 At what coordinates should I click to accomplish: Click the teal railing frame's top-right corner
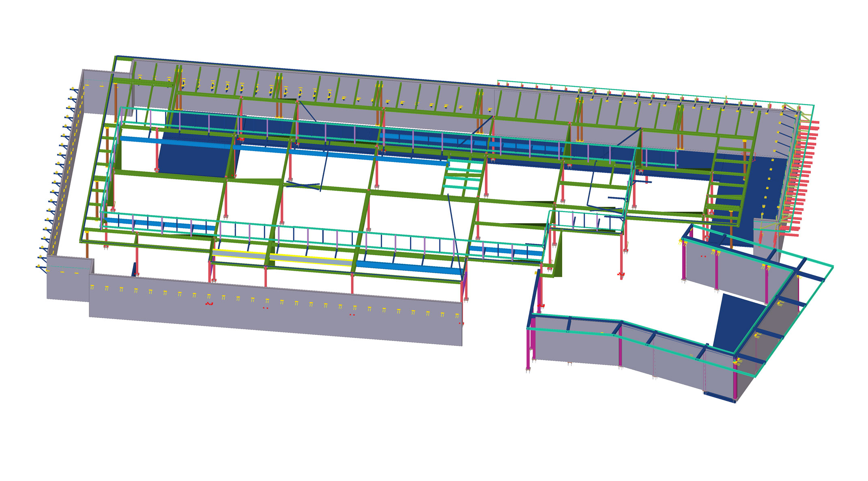tap(813, 106)
